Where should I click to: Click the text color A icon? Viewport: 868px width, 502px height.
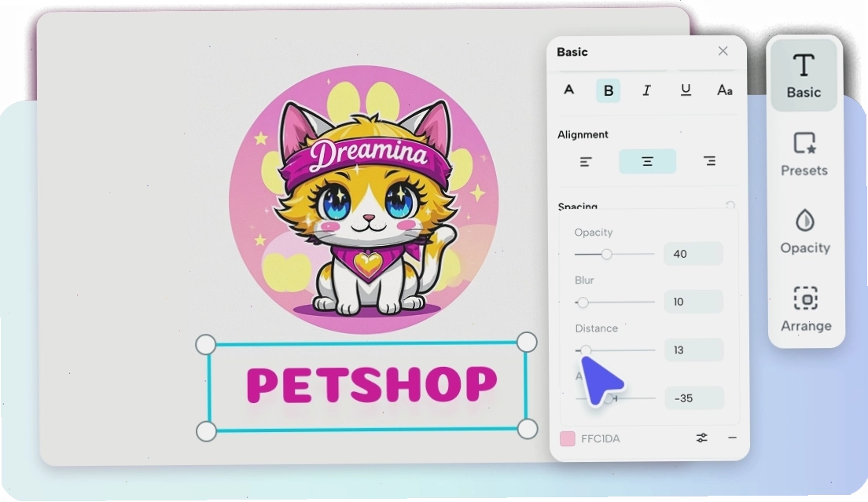coord(569,90)
